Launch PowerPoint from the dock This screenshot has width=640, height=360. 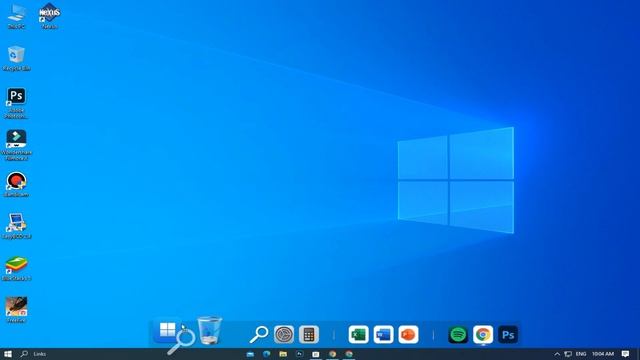[408, 335]
